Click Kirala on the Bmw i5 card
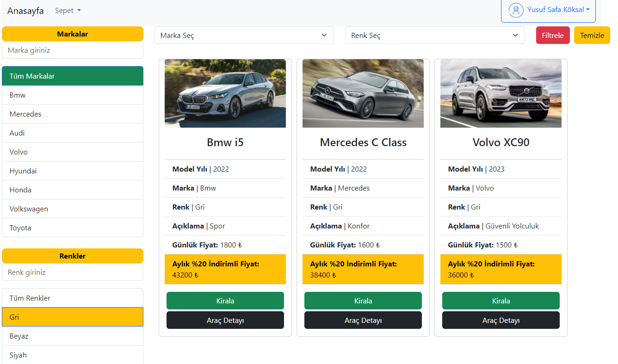 pos(225,301)
